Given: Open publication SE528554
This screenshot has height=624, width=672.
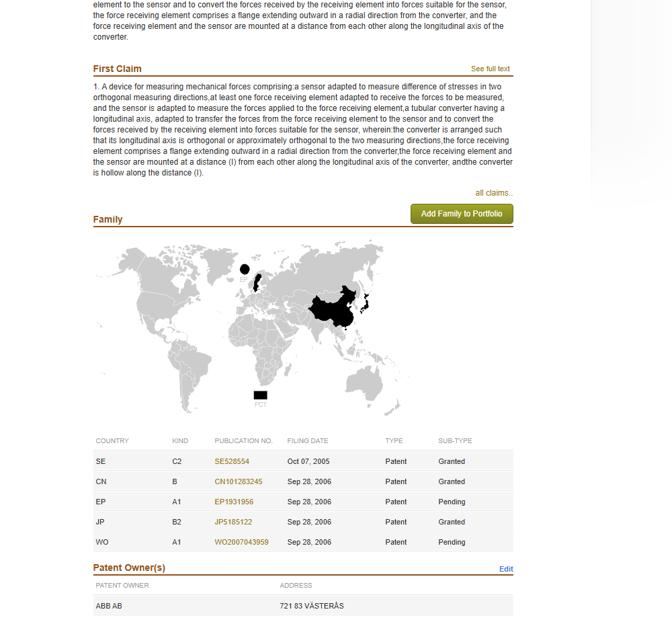Looking at the screenshot, I should 232,461.
